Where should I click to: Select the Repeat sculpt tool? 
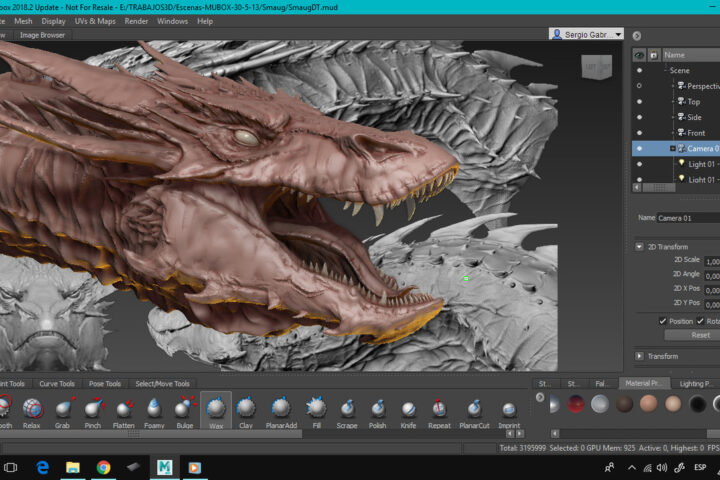pos(439,412)
